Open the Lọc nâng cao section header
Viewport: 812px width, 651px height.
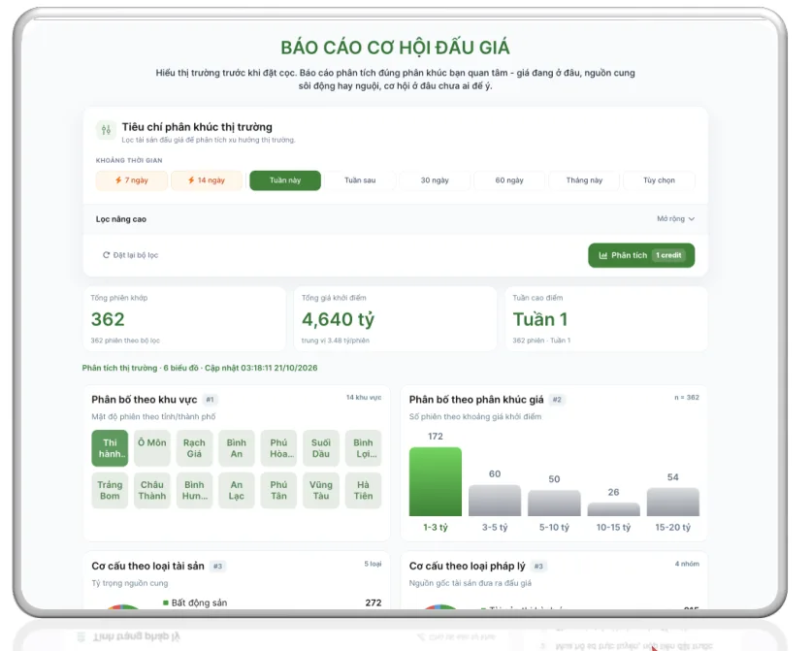tap(395, 219)
